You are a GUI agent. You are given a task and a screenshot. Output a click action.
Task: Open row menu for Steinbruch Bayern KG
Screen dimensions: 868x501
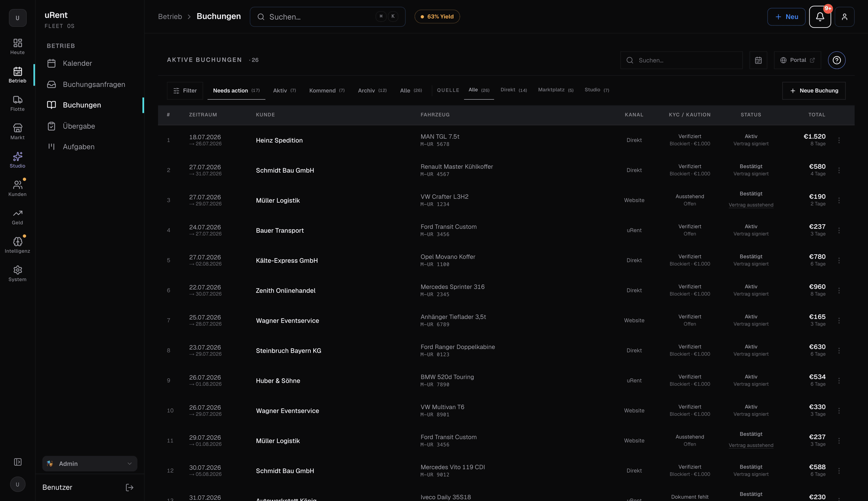pyautogui.click(x=839, y=351)
